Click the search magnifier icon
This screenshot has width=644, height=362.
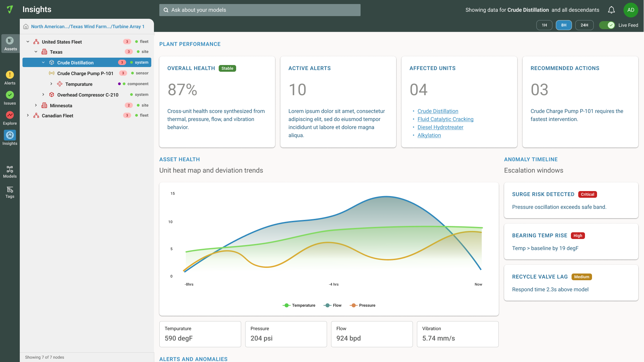166,10
